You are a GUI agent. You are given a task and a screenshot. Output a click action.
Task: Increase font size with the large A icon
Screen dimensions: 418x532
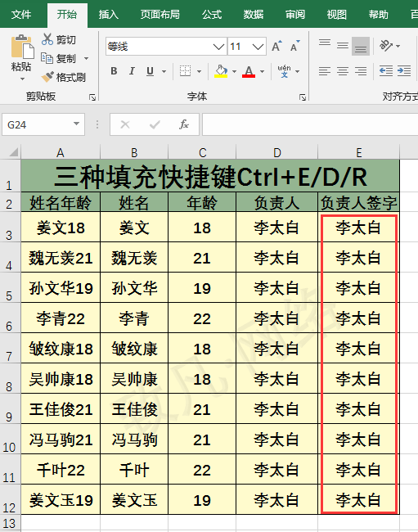click(276, 46)
